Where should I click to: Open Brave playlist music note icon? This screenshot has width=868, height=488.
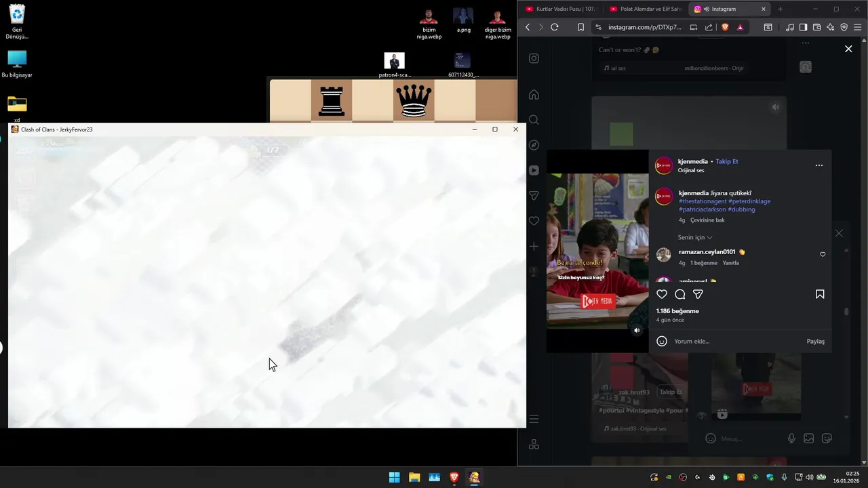point(790,27)
